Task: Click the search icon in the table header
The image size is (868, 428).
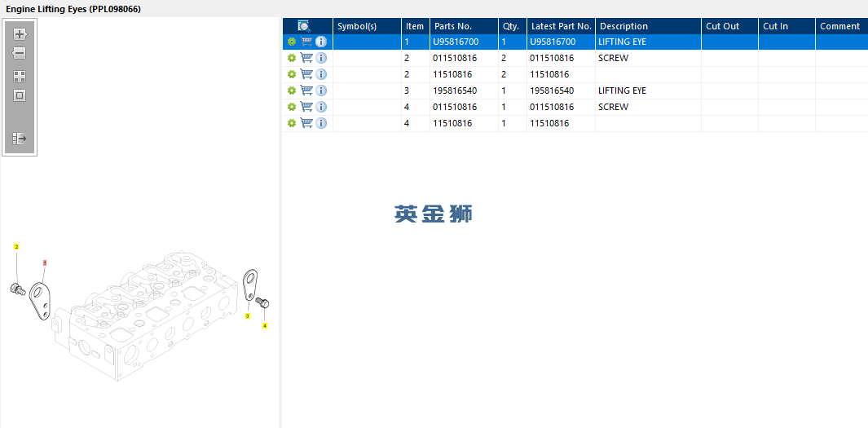Action: (304, 26)
